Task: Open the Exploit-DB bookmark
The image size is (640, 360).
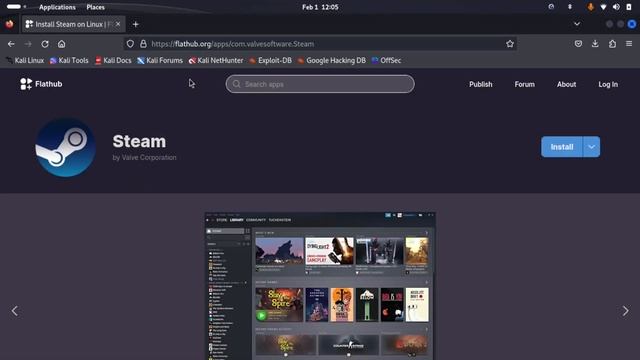Action: click(x=271, y=60)
